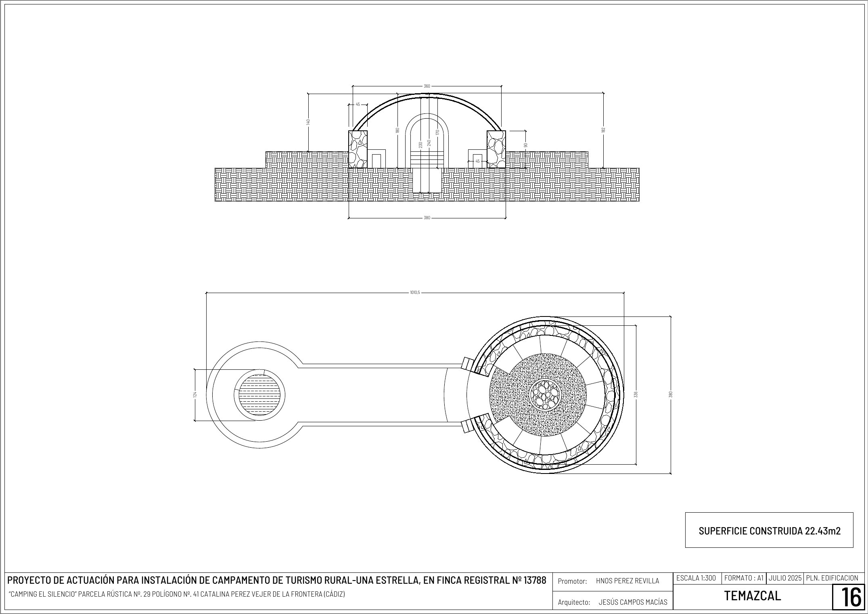This screenshot has width=868, height=614.
Task: Select the 'JULIO 2025' date cell
Action: (x=785, y=578)
